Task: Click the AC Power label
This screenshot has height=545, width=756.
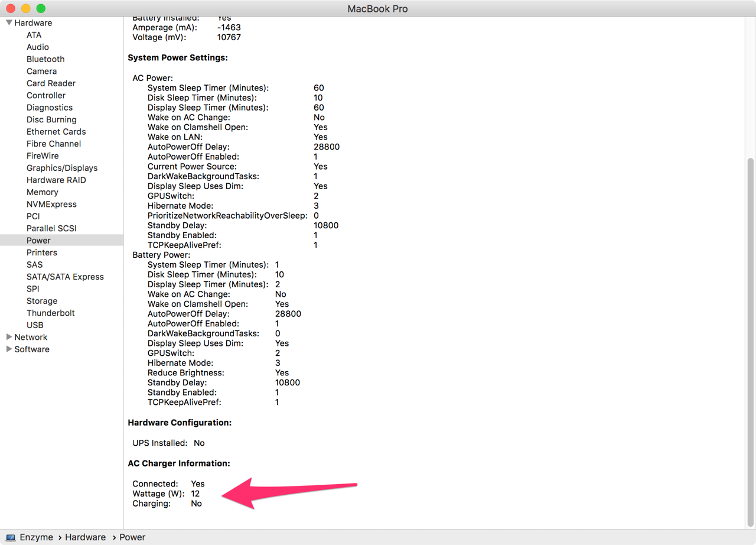Action: [152, 78]
